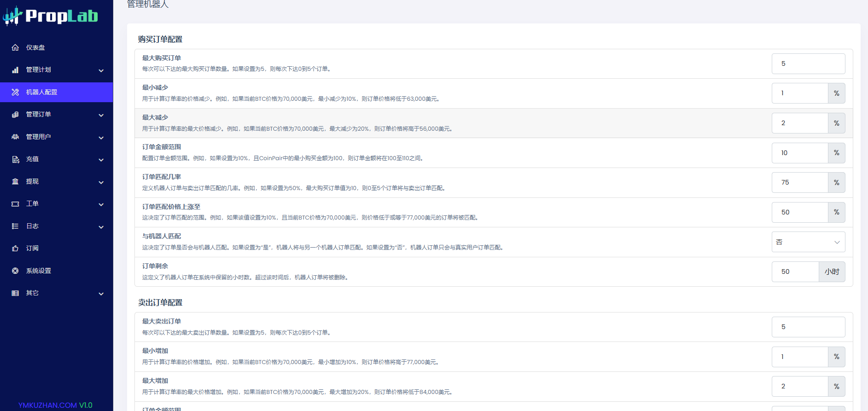The image size is (868, 411).
Task: Click the 管理订单 coins icon
Action: [15, 115]
